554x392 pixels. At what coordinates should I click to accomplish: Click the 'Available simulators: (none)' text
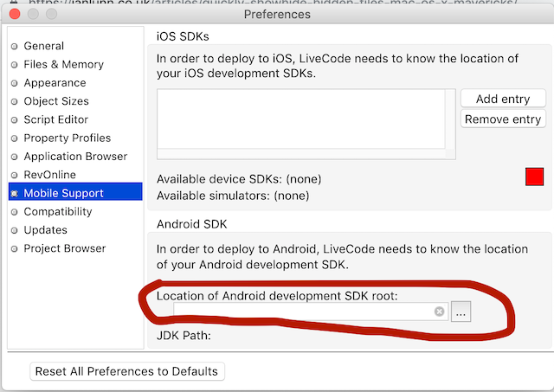click(x=233, y=196)
